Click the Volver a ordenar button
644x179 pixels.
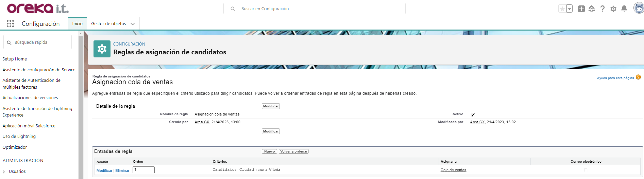tap(294, 151)
